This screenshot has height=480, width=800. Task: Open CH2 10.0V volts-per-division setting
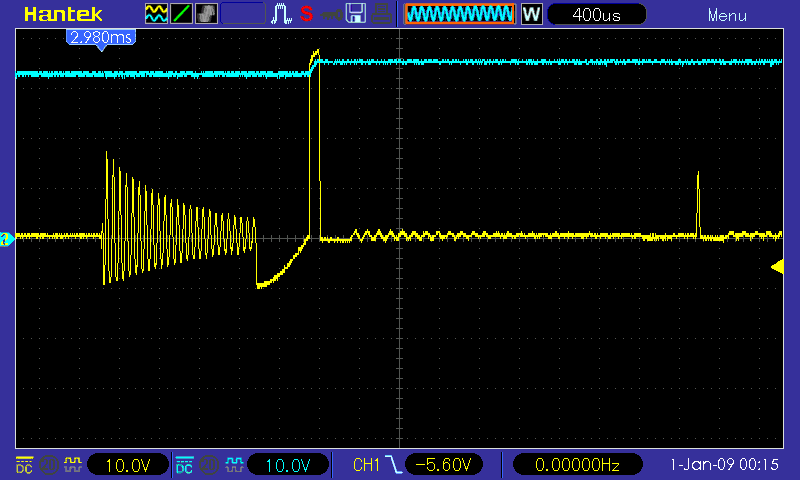pos(288,465)
